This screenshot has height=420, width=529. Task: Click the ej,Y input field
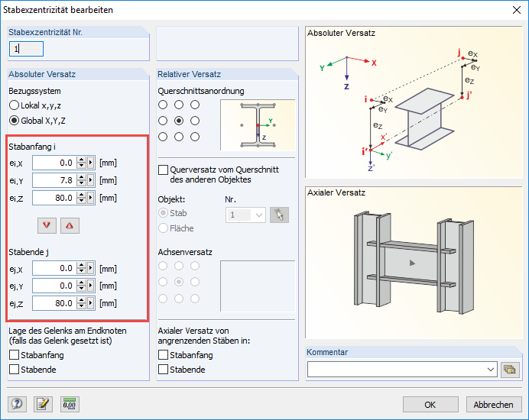point(54,286)
